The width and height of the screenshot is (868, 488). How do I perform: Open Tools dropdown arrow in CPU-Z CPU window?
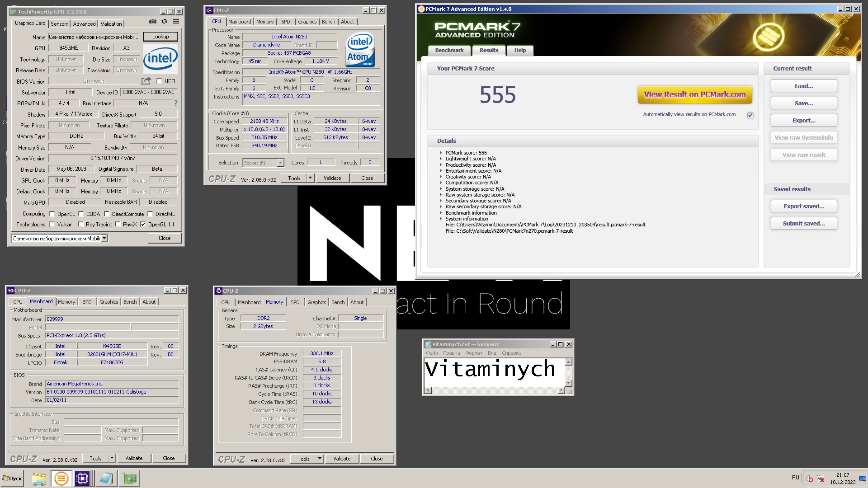tap(310, 178)
